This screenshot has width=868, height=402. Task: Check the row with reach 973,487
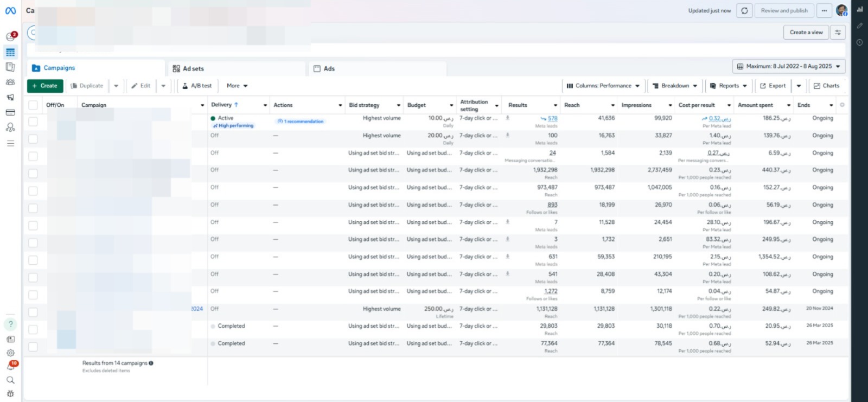click(33, 191)
